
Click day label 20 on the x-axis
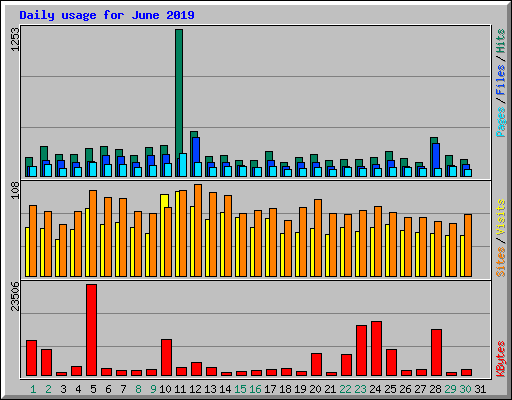[315, 389]
